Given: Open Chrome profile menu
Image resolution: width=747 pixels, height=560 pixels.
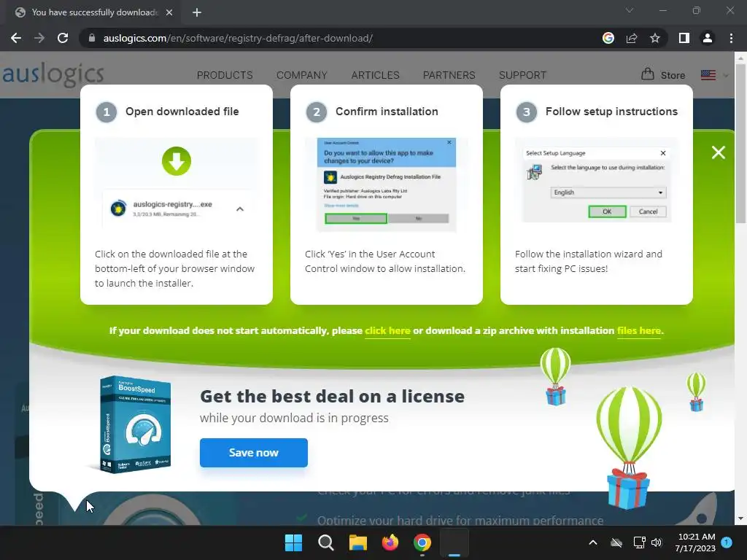Looking at the screenshot, I should coord(708,38).
